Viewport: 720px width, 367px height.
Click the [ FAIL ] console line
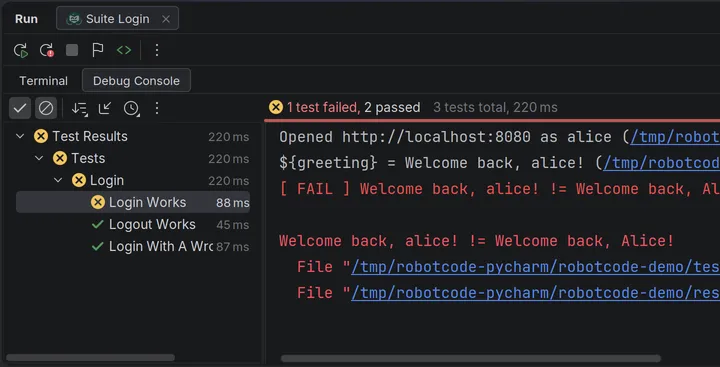(500, 189)
